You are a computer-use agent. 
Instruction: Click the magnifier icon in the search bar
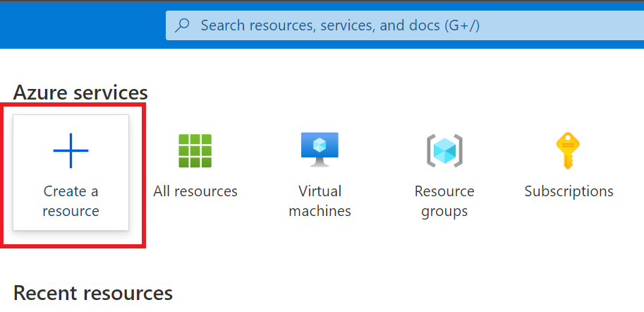[183, 25]
